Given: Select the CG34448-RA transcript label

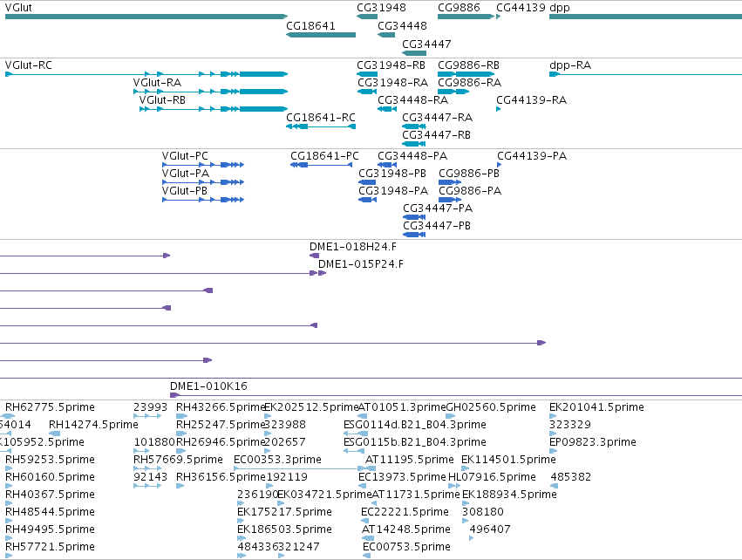Looking at the screenshot, I should (x=412, y=100).
